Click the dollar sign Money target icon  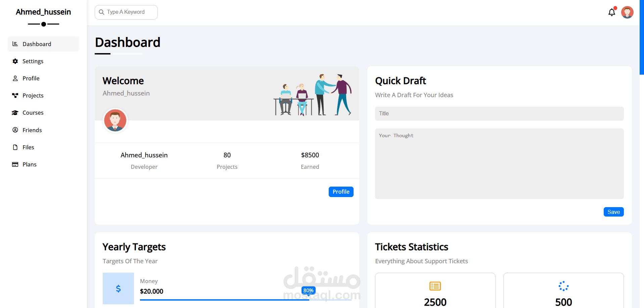[118, 288]
